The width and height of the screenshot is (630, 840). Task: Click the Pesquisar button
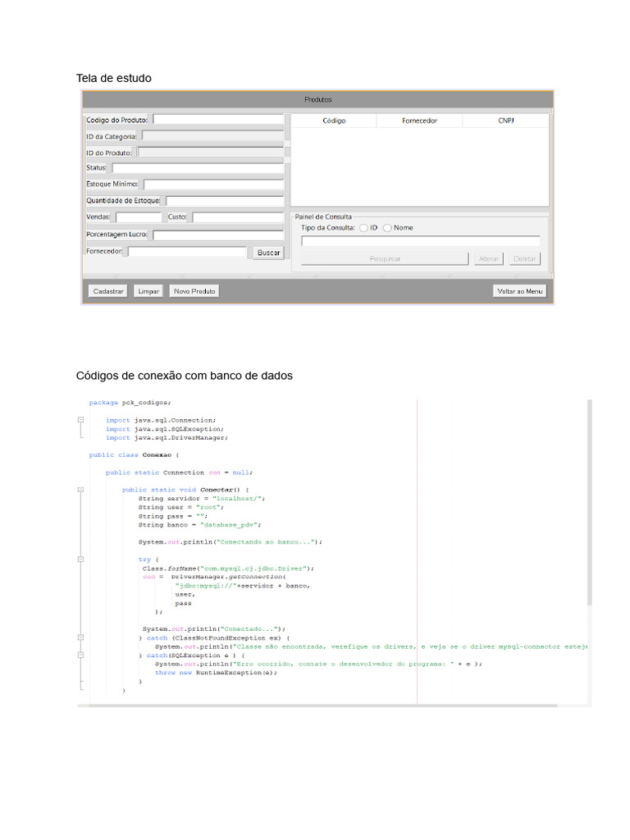(385, 258)
